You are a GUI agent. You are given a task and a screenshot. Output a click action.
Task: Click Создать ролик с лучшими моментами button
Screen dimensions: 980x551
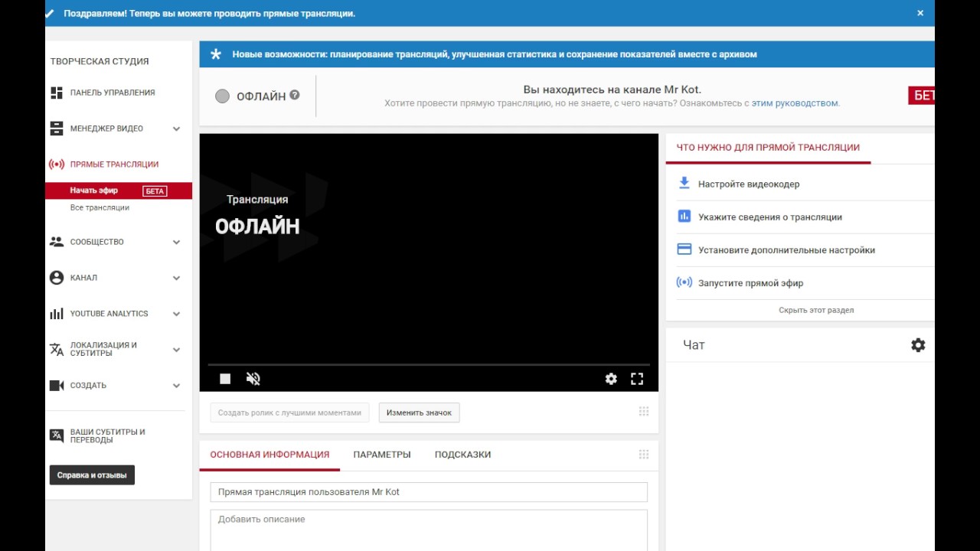coord(289,412)
